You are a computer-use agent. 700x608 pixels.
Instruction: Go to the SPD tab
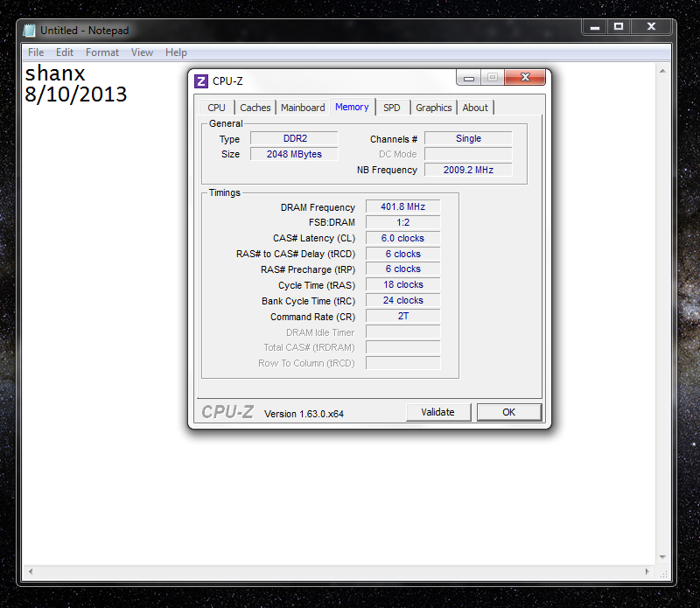pyautogui.click(x=392, y=108)
